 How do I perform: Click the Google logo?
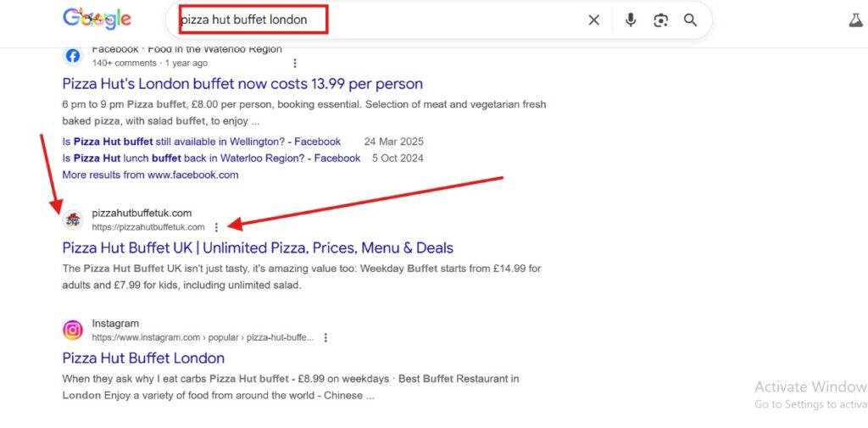click(x=97, y=19)
